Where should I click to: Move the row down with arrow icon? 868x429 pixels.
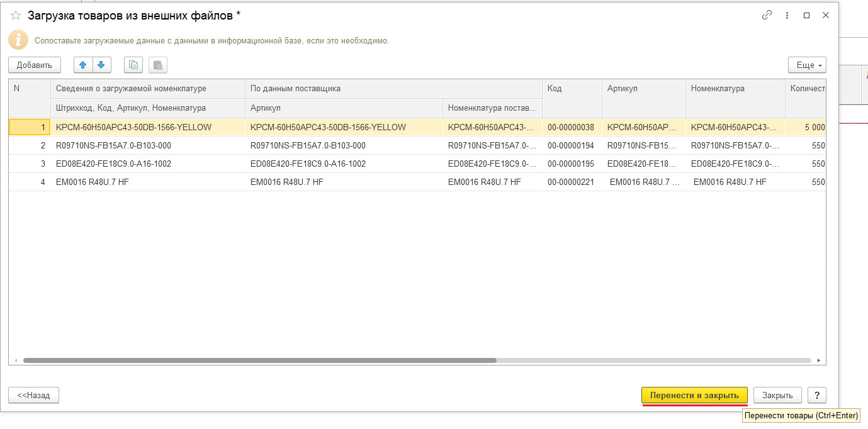click(101, 65)
